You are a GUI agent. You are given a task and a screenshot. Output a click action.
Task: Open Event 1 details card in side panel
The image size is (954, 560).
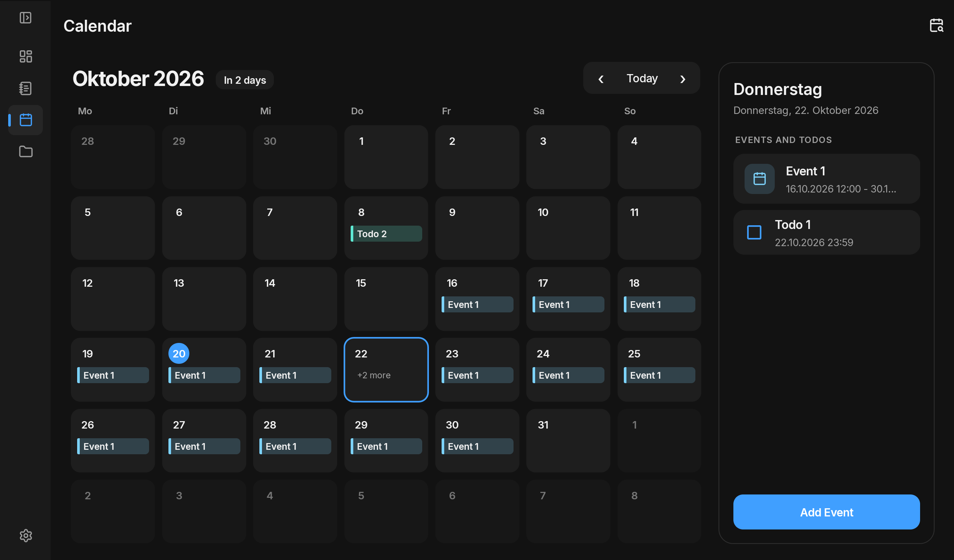[827, 179]
